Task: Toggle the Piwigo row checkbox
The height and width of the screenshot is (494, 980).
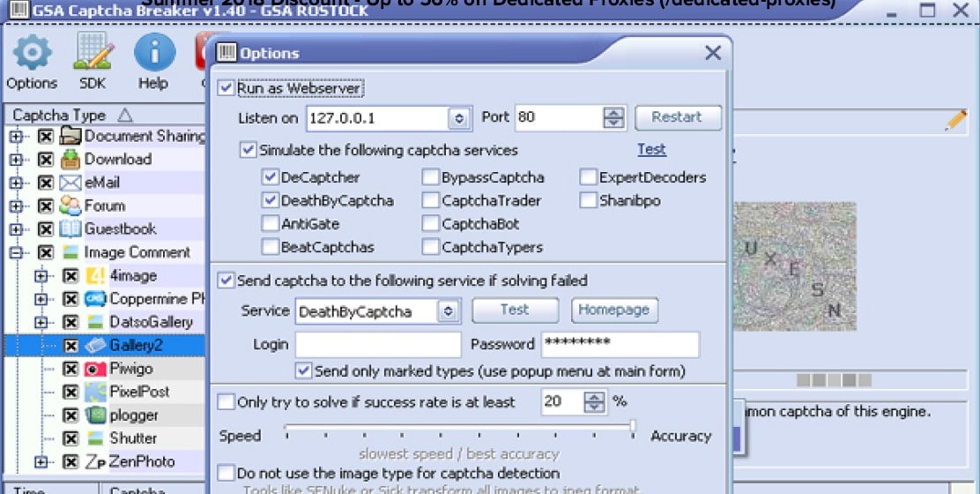Action: click(x=71, y=369)
